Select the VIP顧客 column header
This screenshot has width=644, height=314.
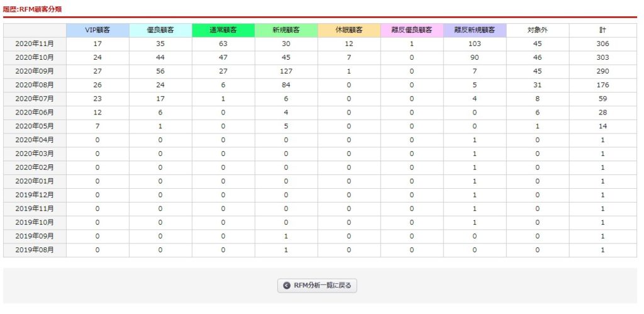pos(97,30)
